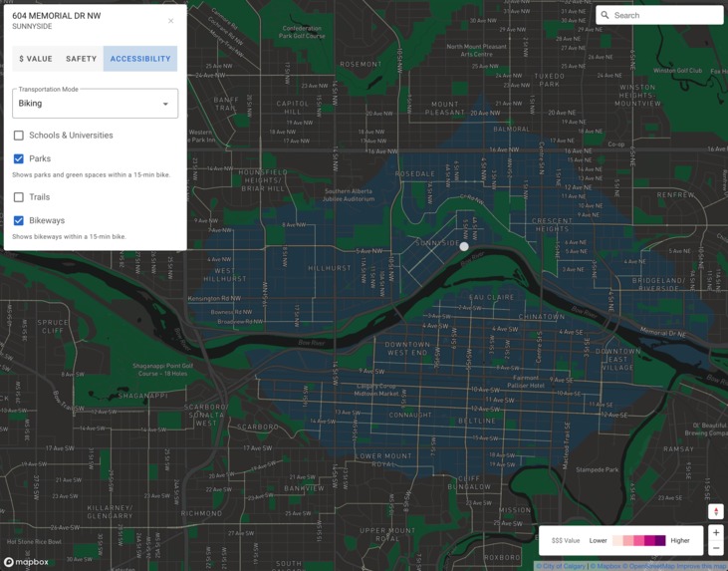The image size is (728, 571).
Task: Open the Transportation Mode dropdown
Action: pyautogui.click(x=96, y=104)
